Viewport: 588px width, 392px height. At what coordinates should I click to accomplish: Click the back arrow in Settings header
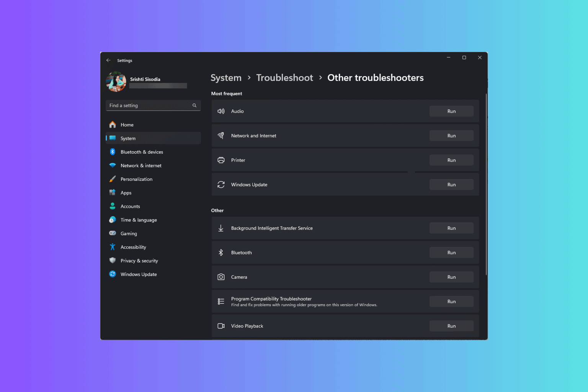point(108,60)
